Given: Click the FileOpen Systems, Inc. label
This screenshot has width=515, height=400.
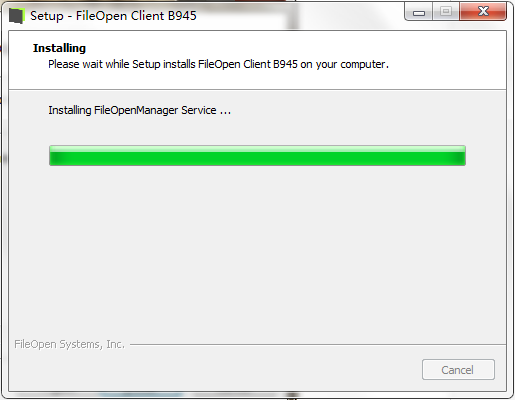Looking at the screenshot, I should 69,344.
